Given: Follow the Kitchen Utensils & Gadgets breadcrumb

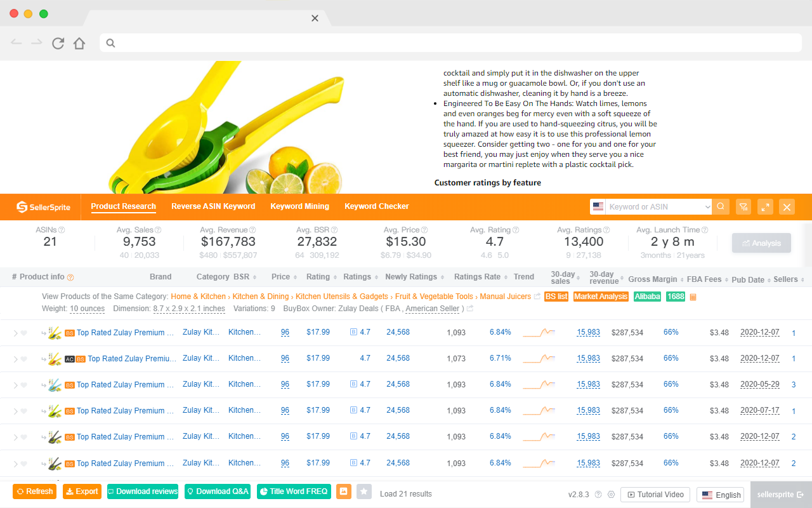Looking at the screenshot, I should (342, 297).
